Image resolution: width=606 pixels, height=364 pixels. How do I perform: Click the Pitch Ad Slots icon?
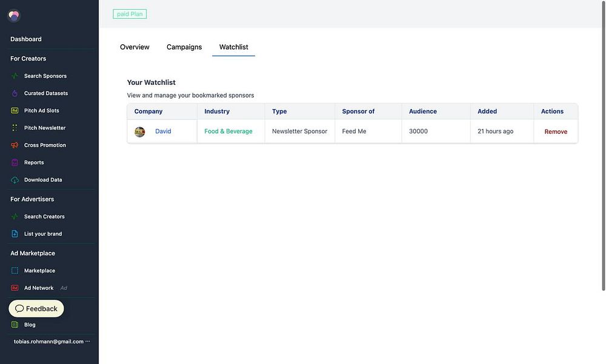coord(15,110)
